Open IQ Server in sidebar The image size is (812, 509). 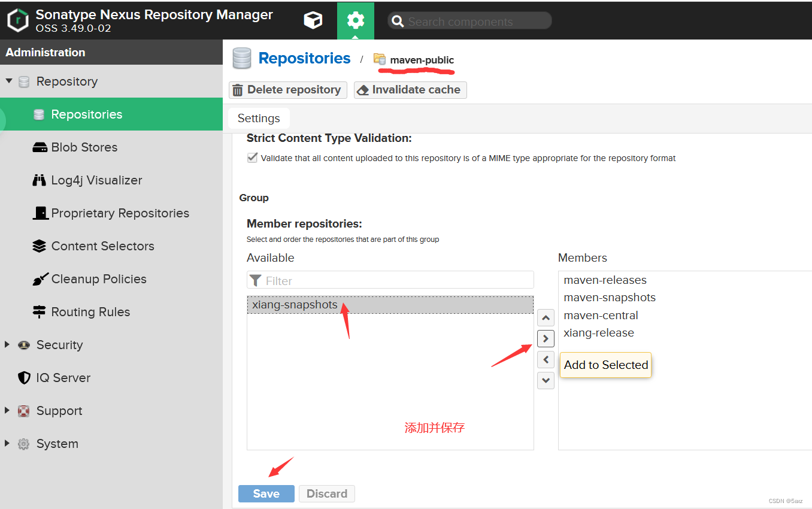[111, 378]
